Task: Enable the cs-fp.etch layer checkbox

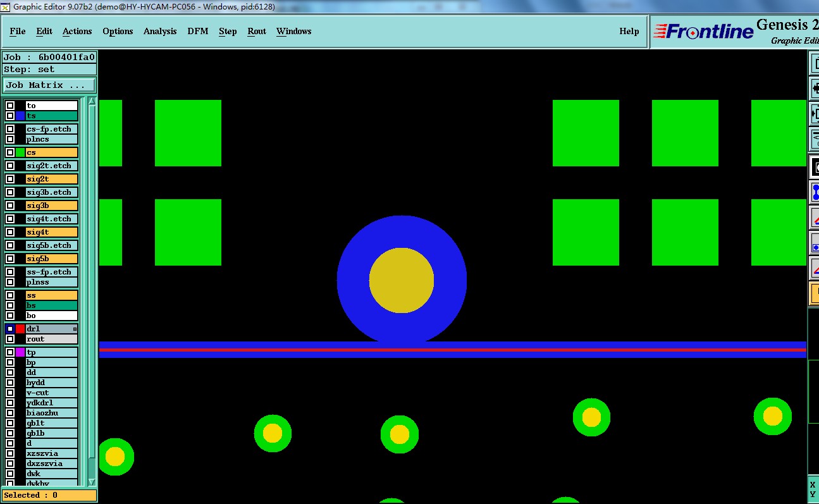Action: [10, 129]
